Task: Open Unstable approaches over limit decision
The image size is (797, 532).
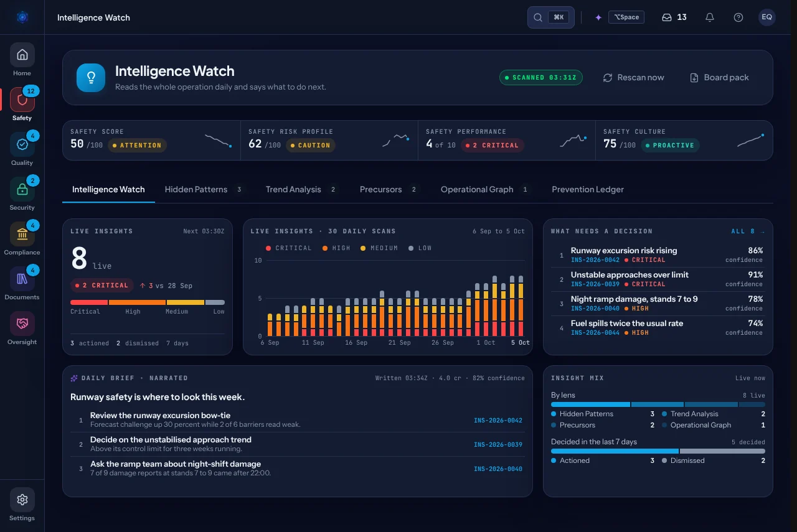Action: click(x=658, y=279)
